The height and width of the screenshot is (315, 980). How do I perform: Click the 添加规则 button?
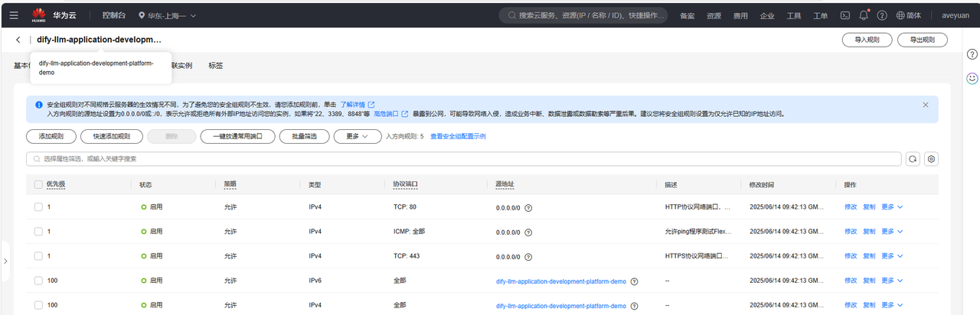[x=51, y=137]
